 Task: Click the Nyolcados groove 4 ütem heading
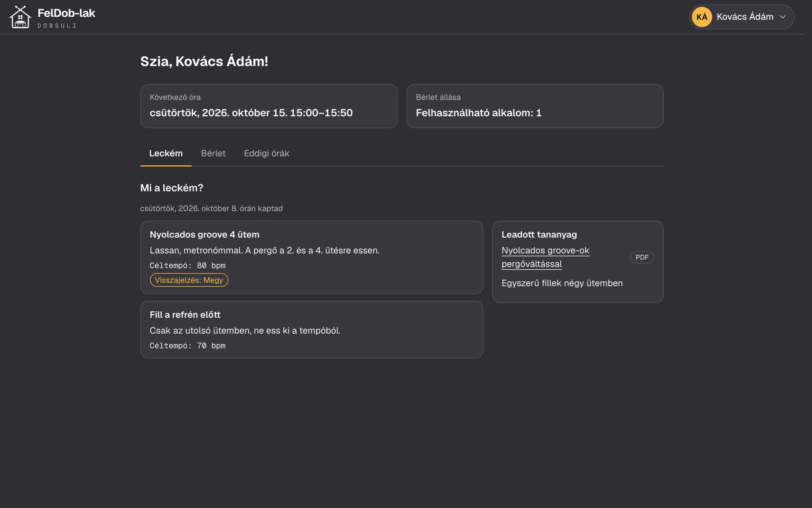(x=204, y=235)
